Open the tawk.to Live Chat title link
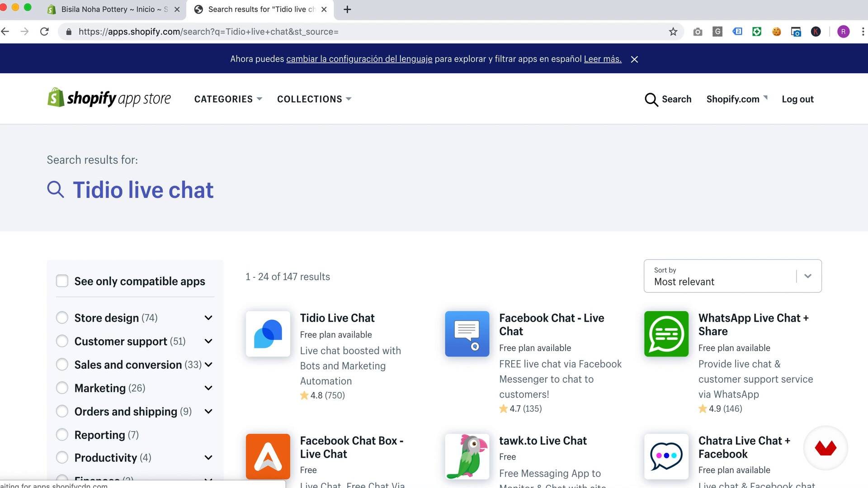Viewport: 868px width, 488px height. 542,441
